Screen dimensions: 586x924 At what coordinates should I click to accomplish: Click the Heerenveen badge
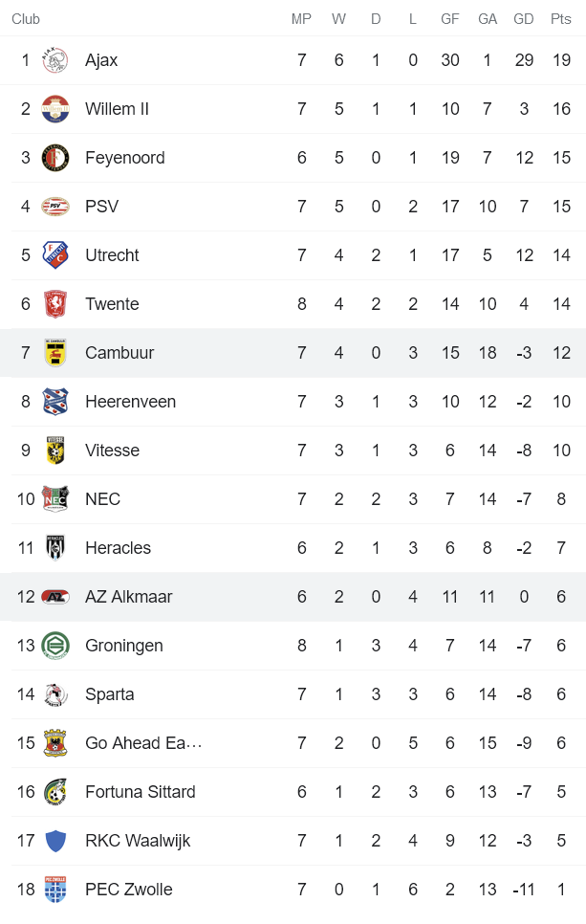pyautogui.click(x=55, y=401)
